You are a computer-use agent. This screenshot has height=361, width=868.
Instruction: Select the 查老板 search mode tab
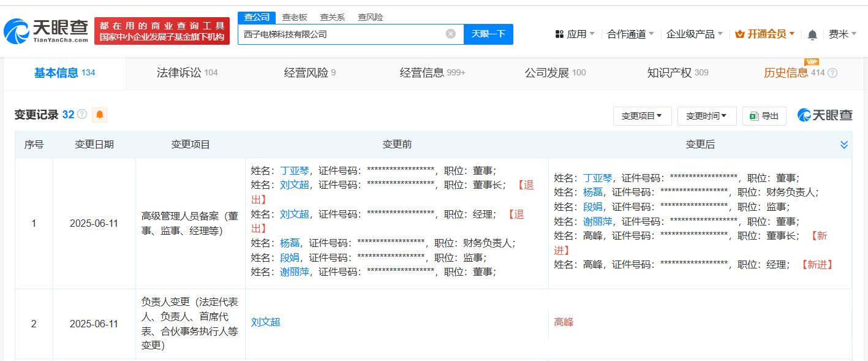click(295, 17)
